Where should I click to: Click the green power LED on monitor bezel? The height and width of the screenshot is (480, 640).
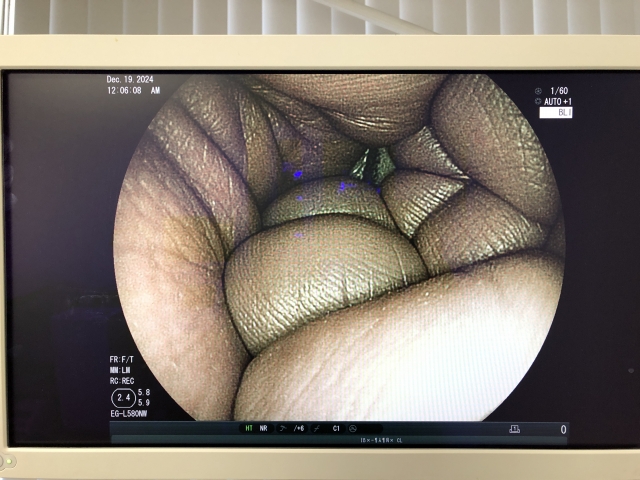9,462
